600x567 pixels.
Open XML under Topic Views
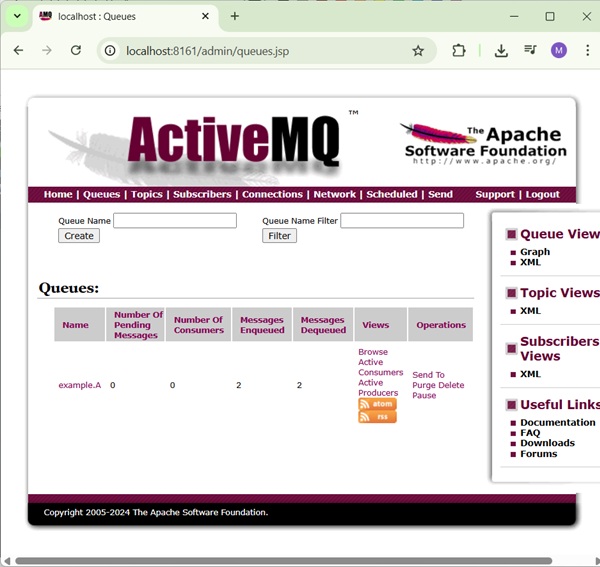(530, 311)
